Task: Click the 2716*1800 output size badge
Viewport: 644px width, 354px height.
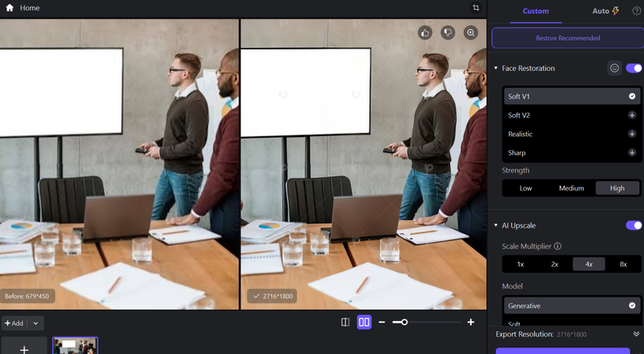Action: click(x=272, y=296)
